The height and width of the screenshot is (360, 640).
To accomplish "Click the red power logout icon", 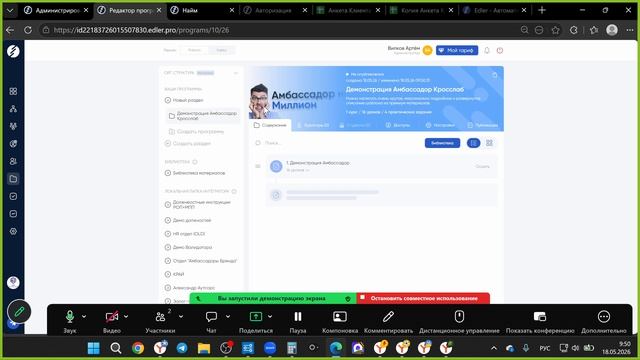I will tap(500, 50).
